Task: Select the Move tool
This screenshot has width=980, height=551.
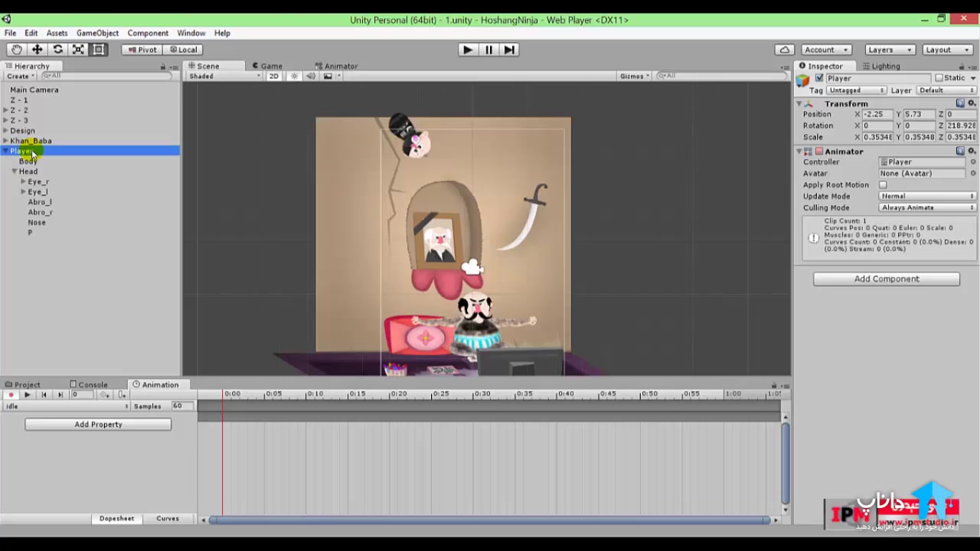Action: [37, 50]
